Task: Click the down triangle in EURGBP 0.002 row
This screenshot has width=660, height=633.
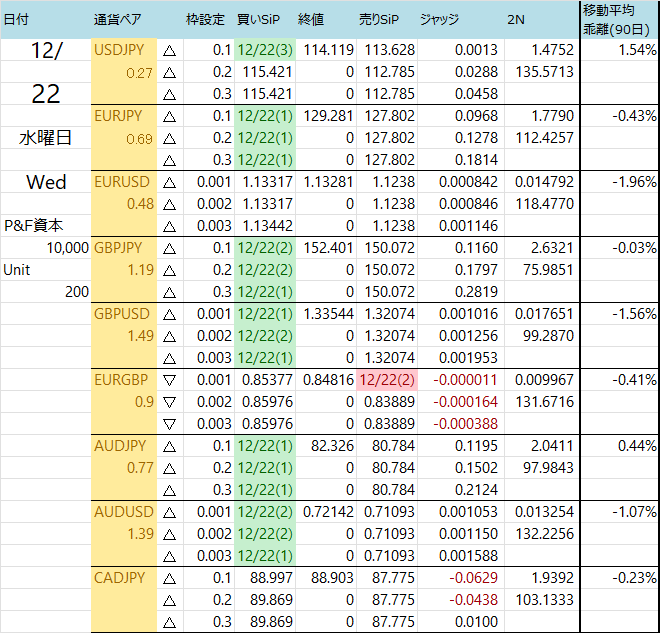Action: click(x=169, y=402)
